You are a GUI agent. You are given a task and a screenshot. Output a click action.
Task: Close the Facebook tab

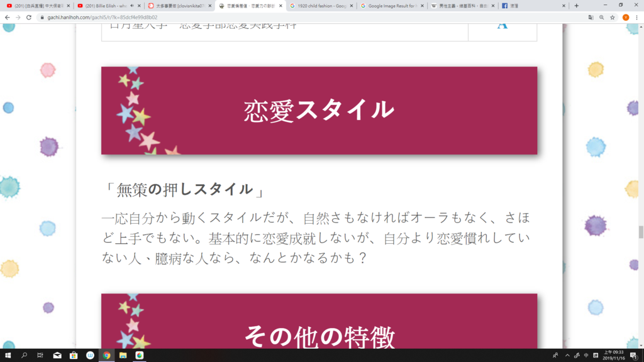(x=564, y=6)
